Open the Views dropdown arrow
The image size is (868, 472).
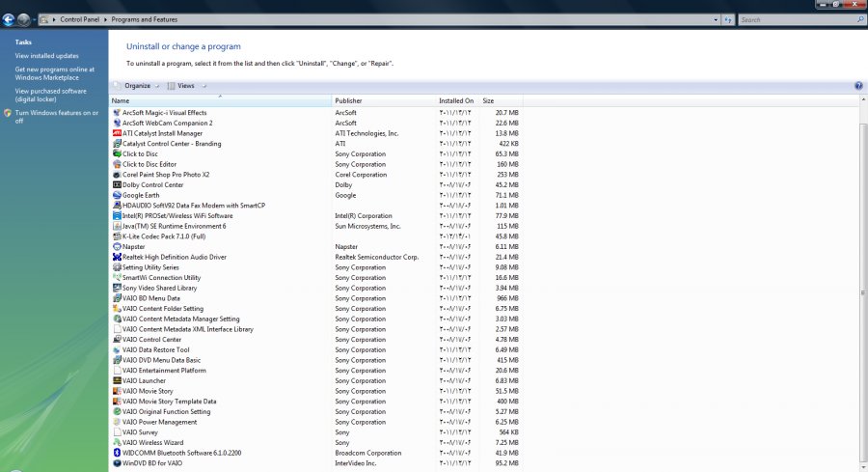click(204, 86)
